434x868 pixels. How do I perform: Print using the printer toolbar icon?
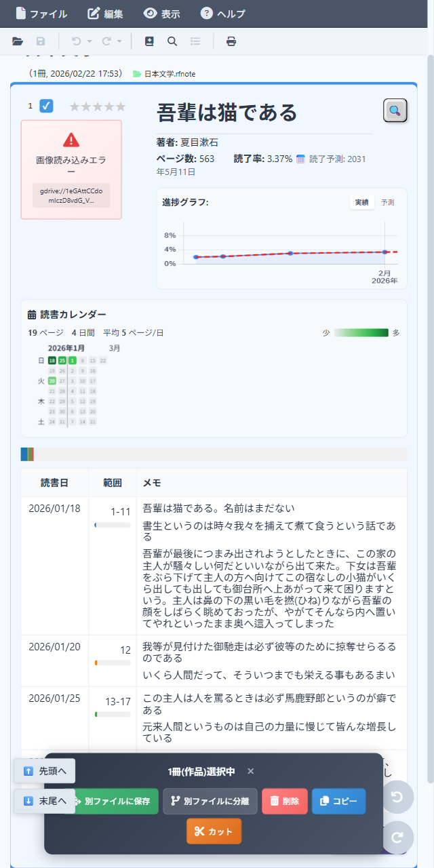pos(231,41)
